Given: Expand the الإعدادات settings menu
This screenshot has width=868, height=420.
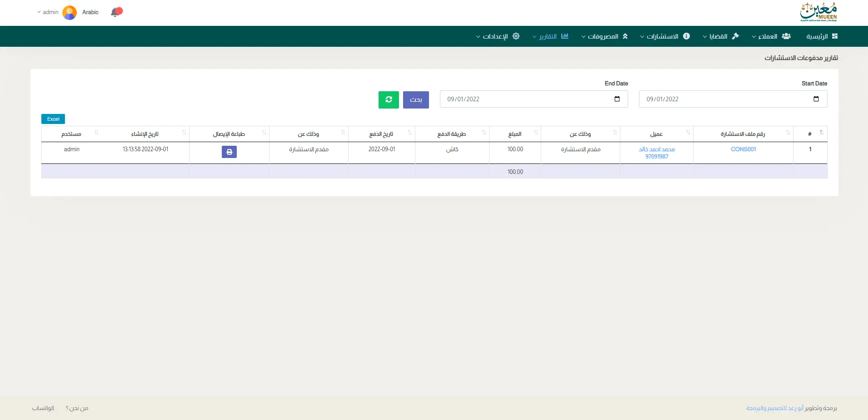Looking at the screenshot, I should (498, 36).
